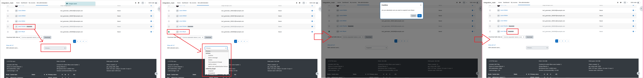Click the help question mark in fourth panel
This screenshot has height=78, width=644.
638,74
